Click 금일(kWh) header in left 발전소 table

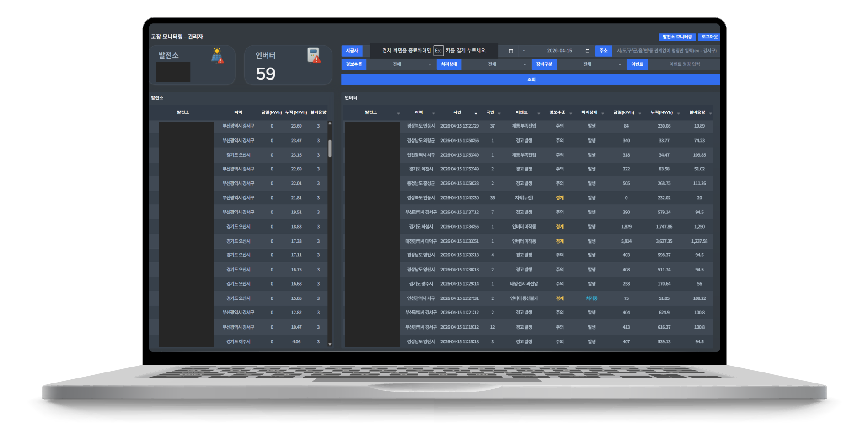(x=272, y=112)
